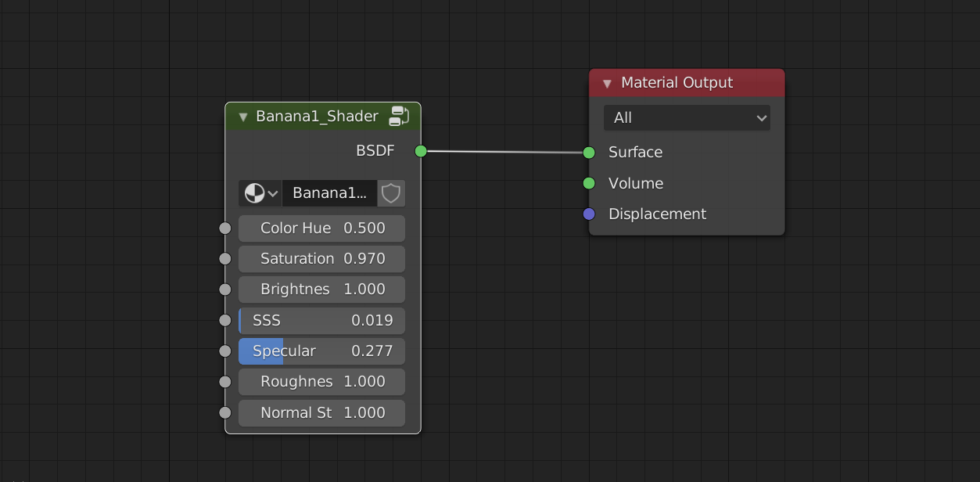
Task: Click the Color Hue input socket
Action: (x=225, y=228)
